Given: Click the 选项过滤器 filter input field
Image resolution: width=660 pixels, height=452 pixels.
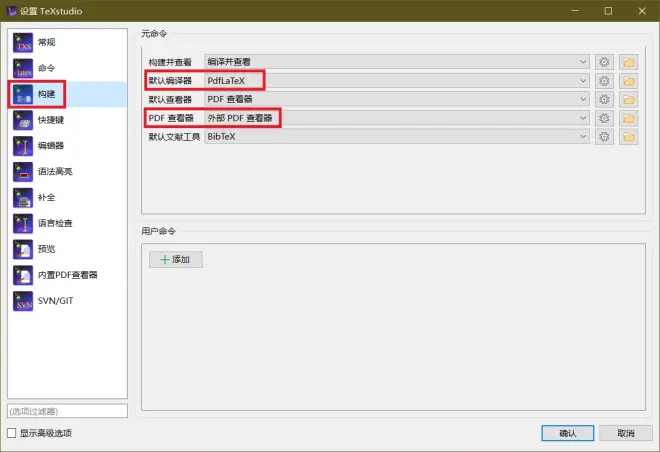Looking at the screenshot, I should [67, 411].
